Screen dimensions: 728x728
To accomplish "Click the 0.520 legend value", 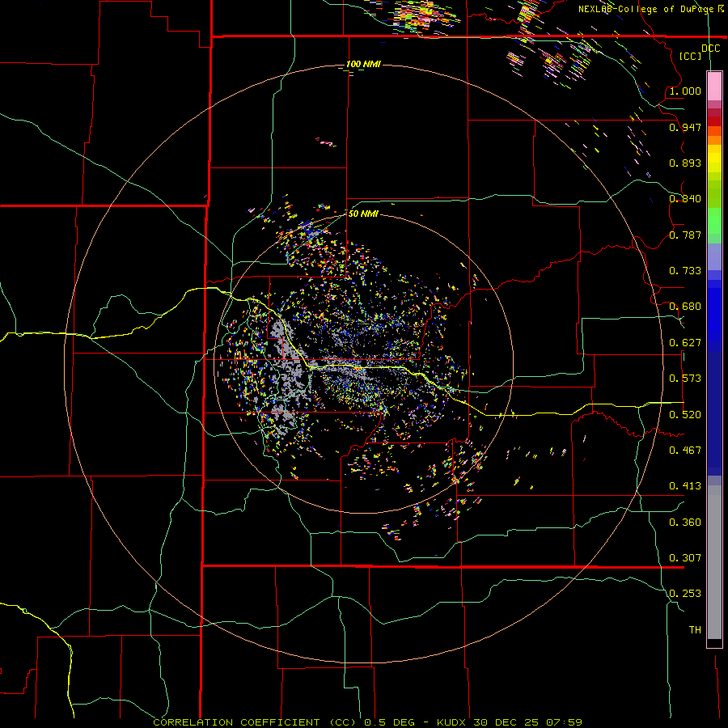I will [x=685, y=415].
